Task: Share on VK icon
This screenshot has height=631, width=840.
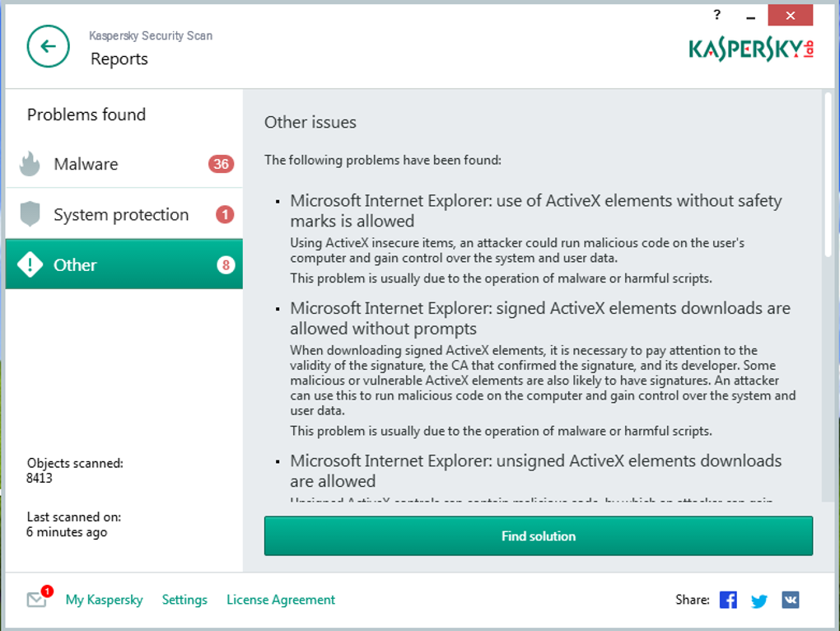Action: (791, 600)
